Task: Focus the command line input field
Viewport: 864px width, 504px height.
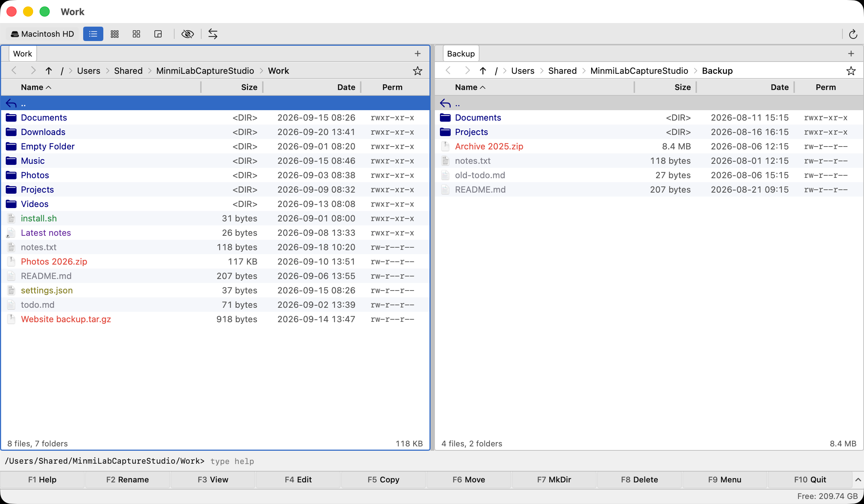Action: coord(535,461)
